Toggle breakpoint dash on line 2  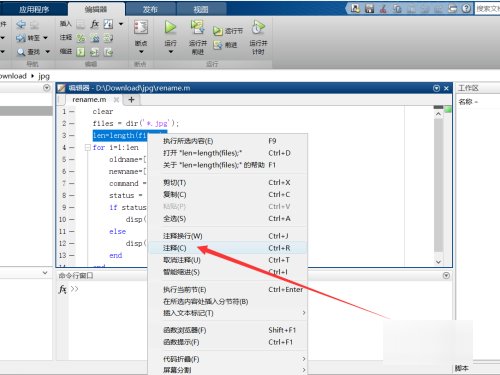[x=72, y=123]
